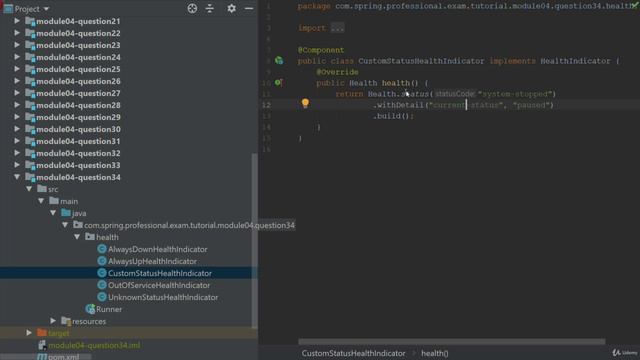640x360 pixels.
Task: Click the .build() call in editor
Action: pos(393,116)
